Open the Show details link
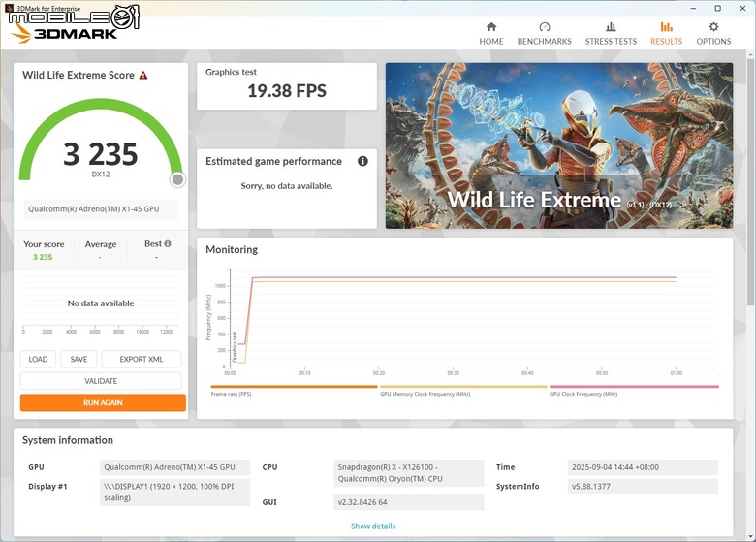The height and width of the screenshot is (542, 756). (373, 526)
